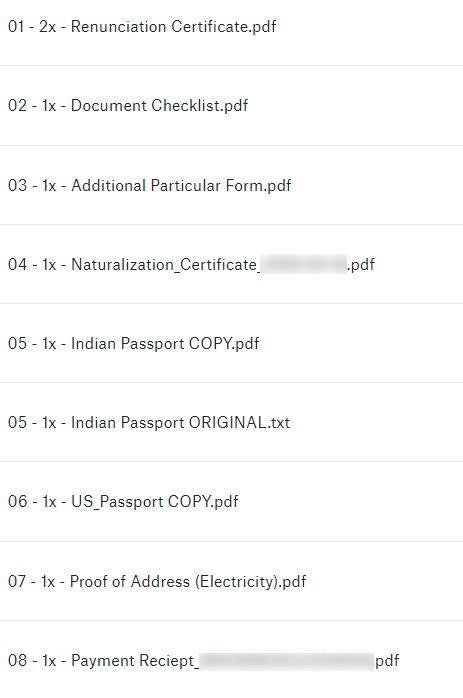The image size is (463, 698).
Task: Click the blurred part of the Naturalization_Certificate filename
Action: click(x=304, y=264)
